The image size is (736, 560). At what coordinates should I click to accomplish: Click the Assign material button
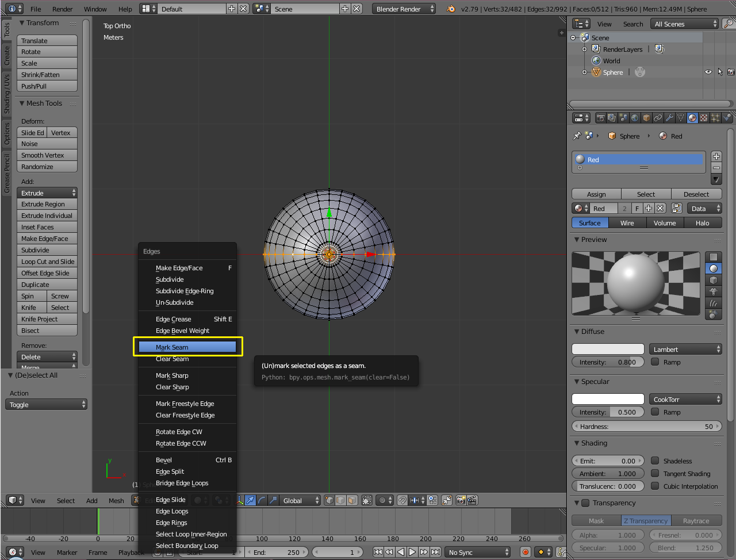pos(596,194)
